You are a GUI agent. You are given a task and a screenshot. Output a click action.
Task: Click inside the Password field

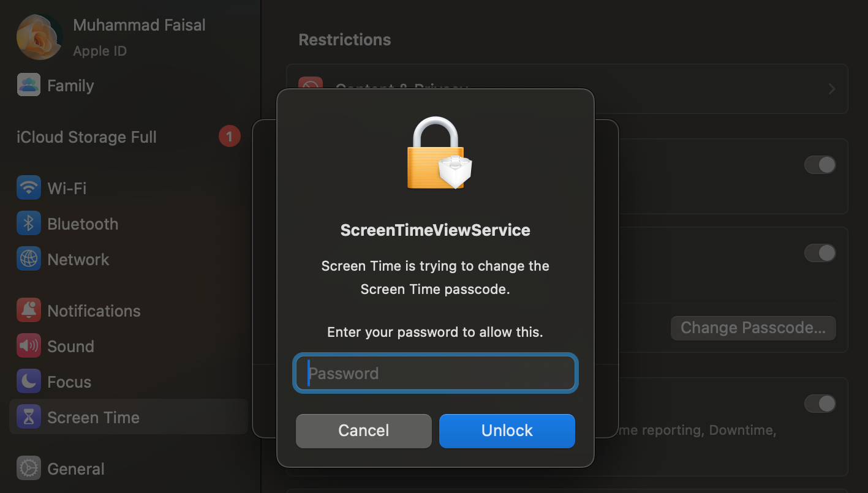tap(435, 373)
